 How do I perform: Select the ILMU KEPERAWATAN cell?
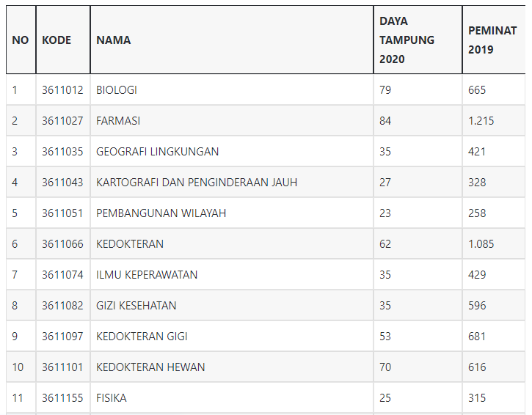point(147,275)
